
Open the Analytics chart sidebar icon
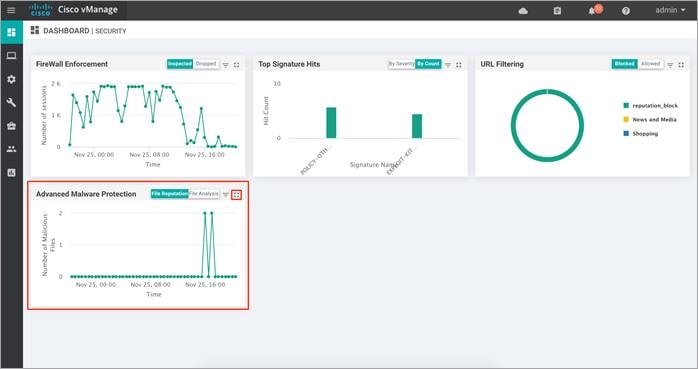point(12,173)
